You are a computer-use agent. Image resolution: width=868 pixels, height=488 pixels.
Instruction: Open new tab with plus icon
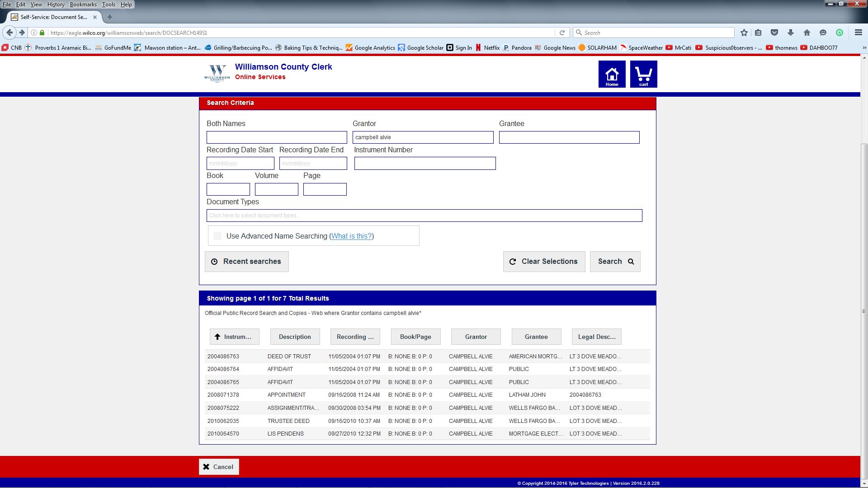(x=109, y=17)
